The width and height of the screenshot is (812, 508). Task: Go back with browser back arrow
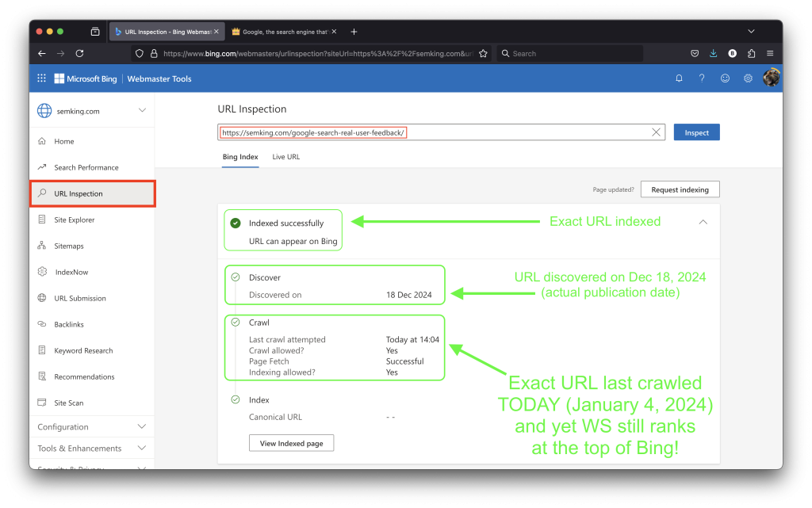[x=42, y=53]
